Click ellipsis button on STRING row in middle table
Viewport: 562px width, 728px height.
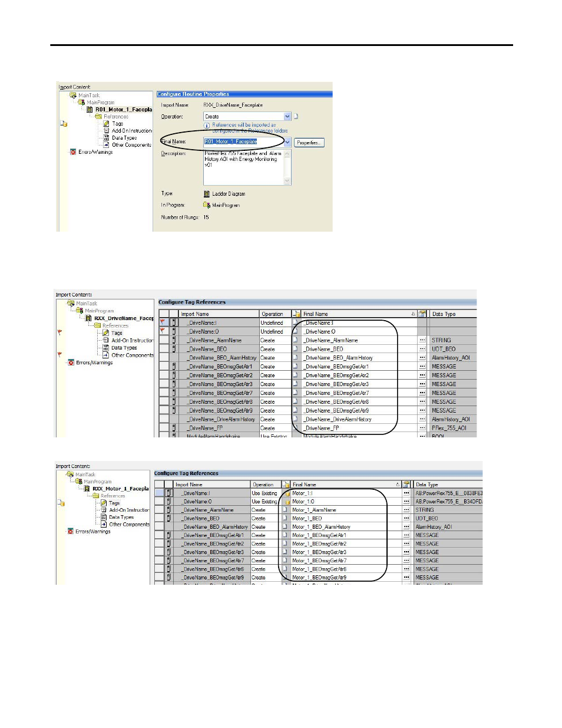(x=422, y=341)
